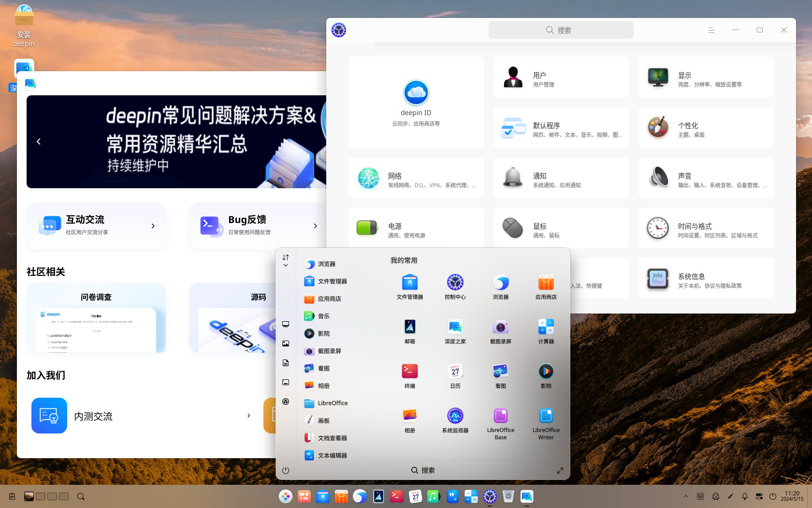Click the pictures icon in the launcher sidebar
Viewport: 812px width, 508px height.
coord(286,344)
